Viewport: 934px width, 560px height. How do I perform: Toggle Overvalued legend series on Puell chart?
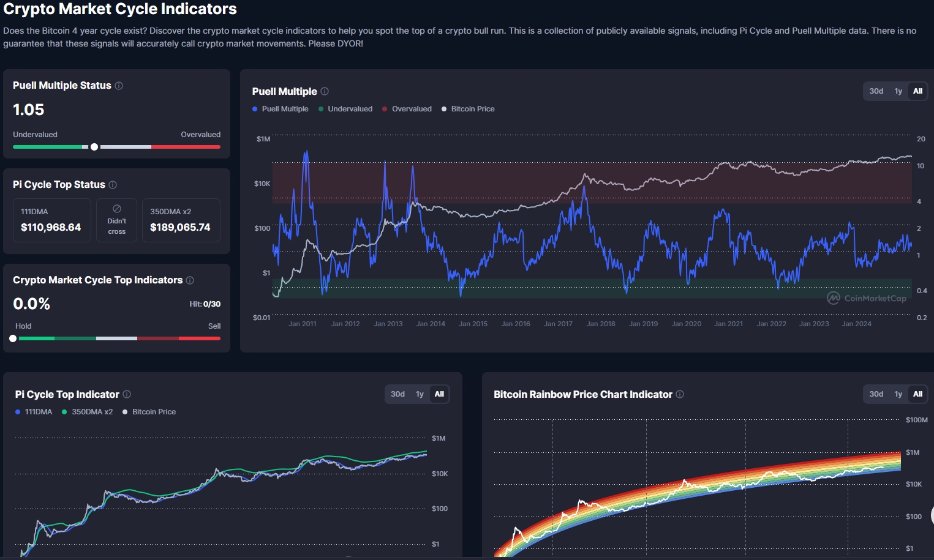407,109
